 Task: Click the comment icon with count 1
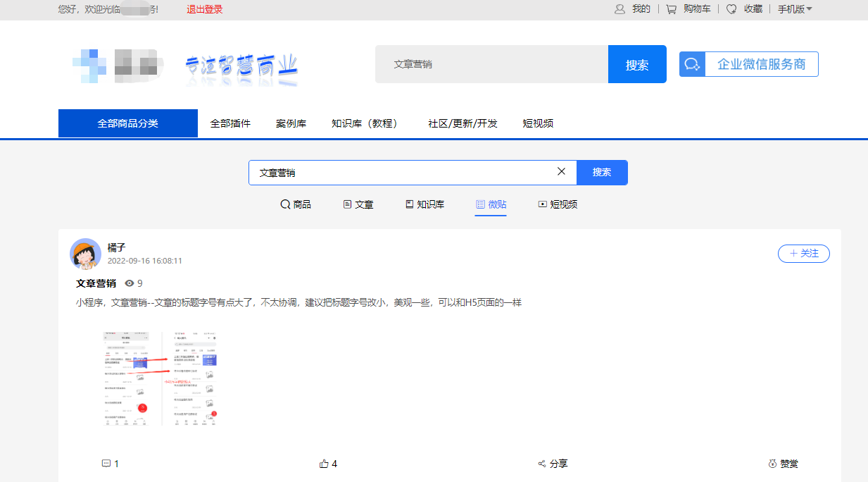click(106, 464)
